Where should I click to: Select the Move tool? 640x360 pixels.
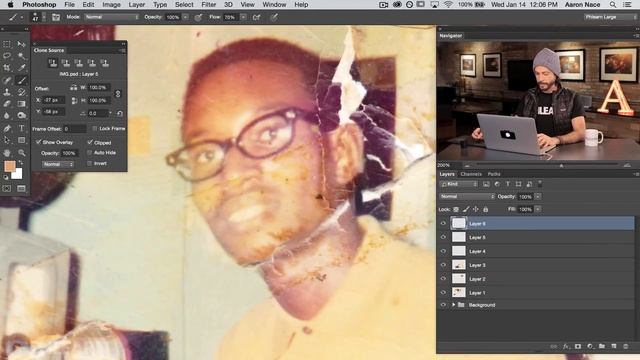point(21,44)
